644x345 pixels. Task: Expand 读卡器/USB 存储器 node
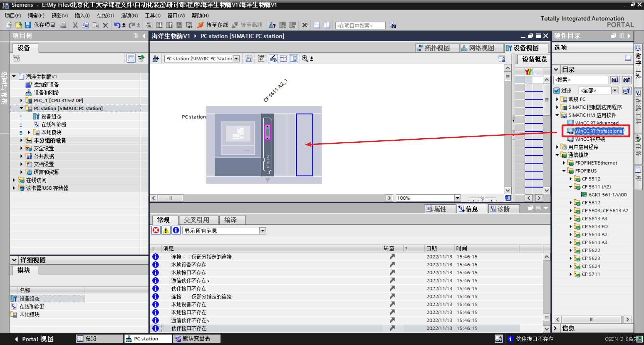[x=14, y=188]
